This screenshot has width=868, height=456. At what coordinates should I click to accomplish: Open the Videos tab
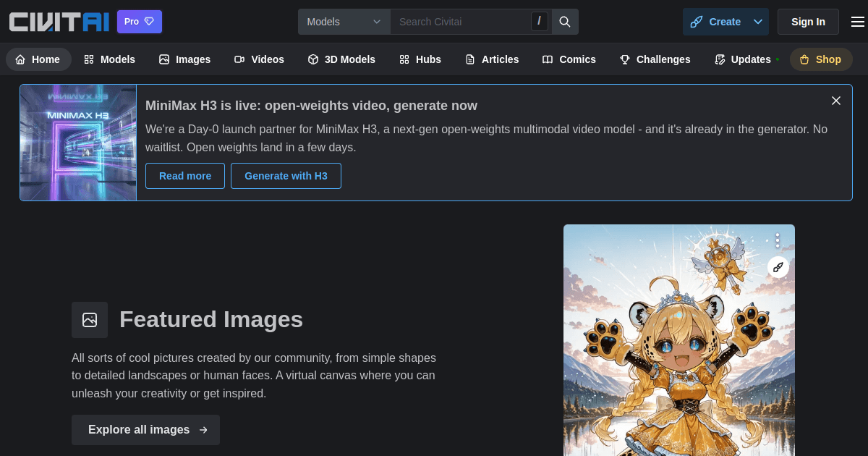260,59
